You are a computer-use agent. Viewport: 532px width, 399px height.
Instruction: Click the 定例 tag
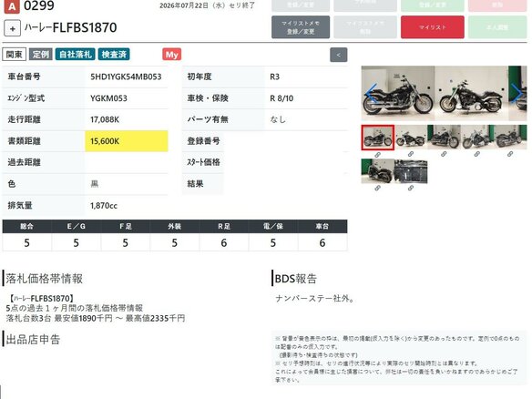coord(41,55)
